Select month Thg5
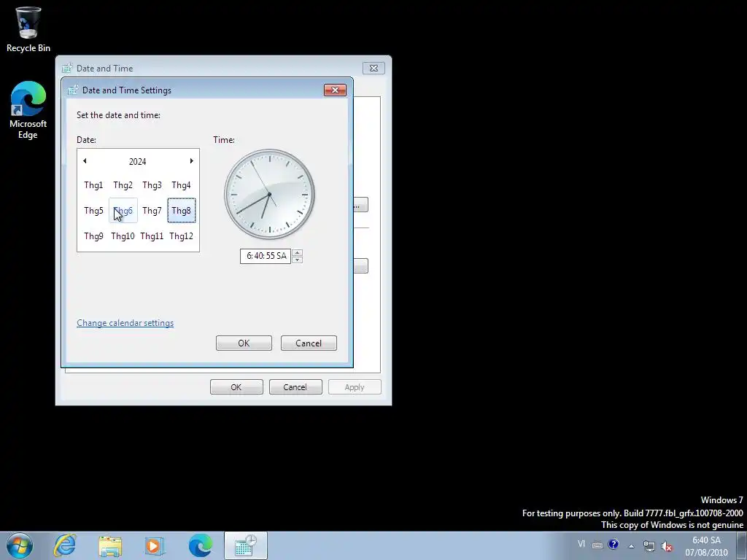The height and width of the screenshot is (560, 747). tap(93, 211)
